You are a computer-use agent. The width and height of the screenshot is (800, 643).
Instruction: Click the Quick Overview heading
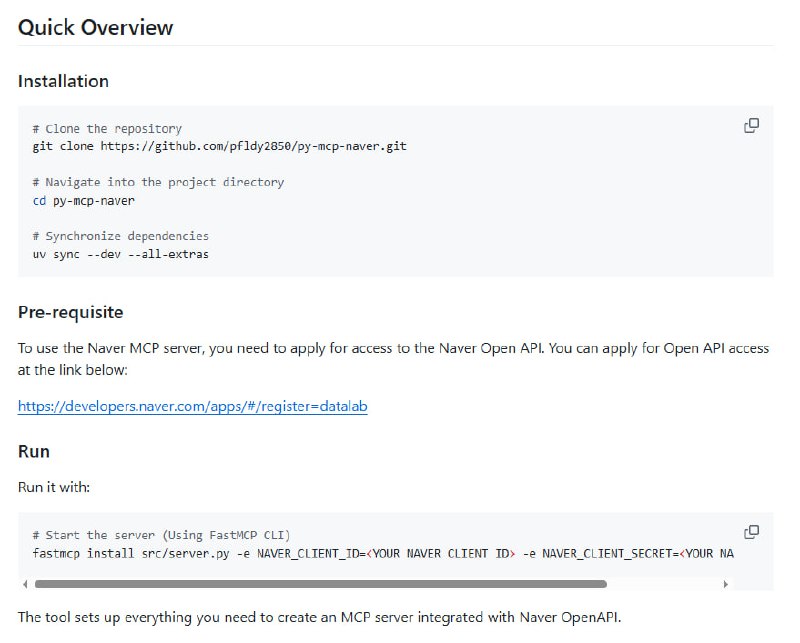point(95,28)
